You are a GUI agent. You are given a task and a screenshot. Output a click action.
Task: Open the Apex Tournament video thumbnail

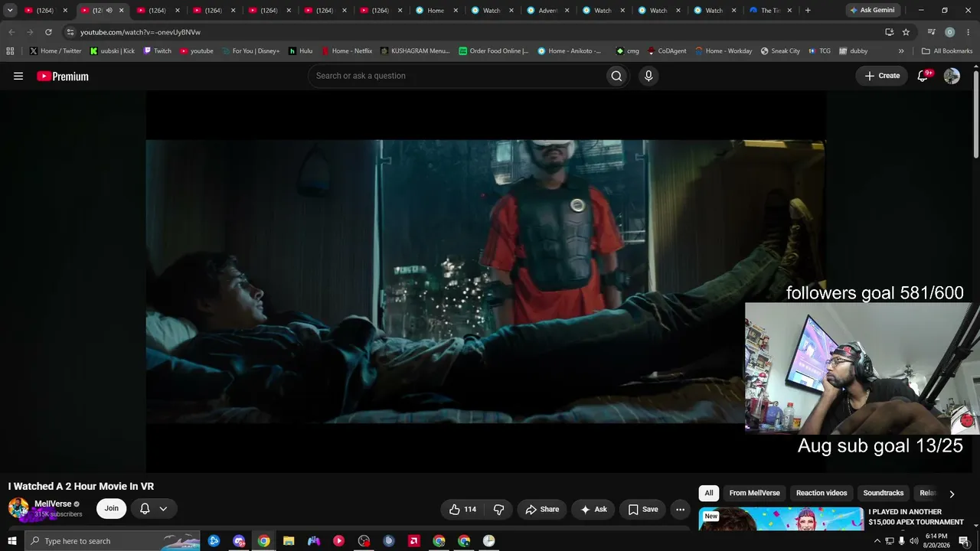point(781,518)
